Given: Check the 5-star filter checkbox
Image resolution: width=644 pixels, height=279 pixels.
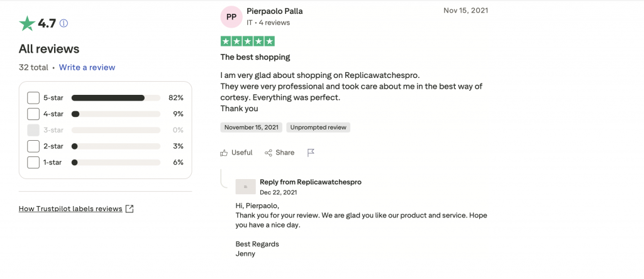Looking at the screenshot, I should click(x=33, y=98).
